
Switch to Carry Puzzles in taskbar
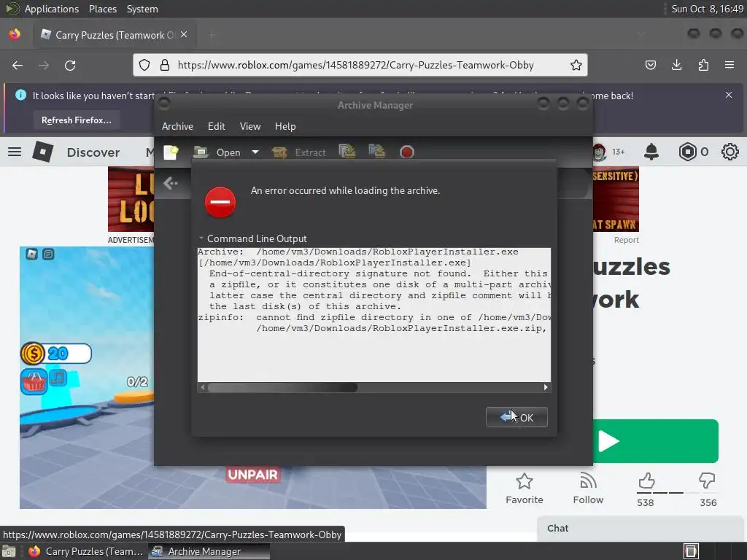point(86,551)
